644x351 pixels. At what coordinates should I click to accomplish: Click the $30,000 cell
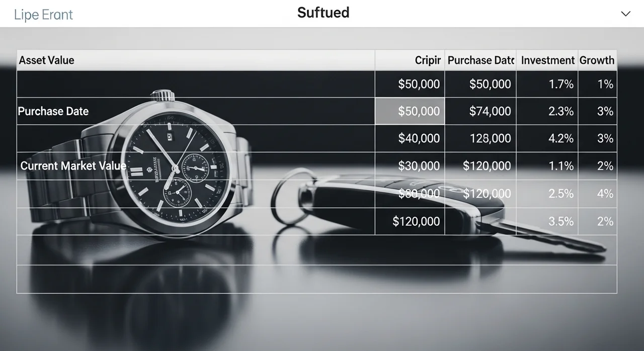pos(419,166)
